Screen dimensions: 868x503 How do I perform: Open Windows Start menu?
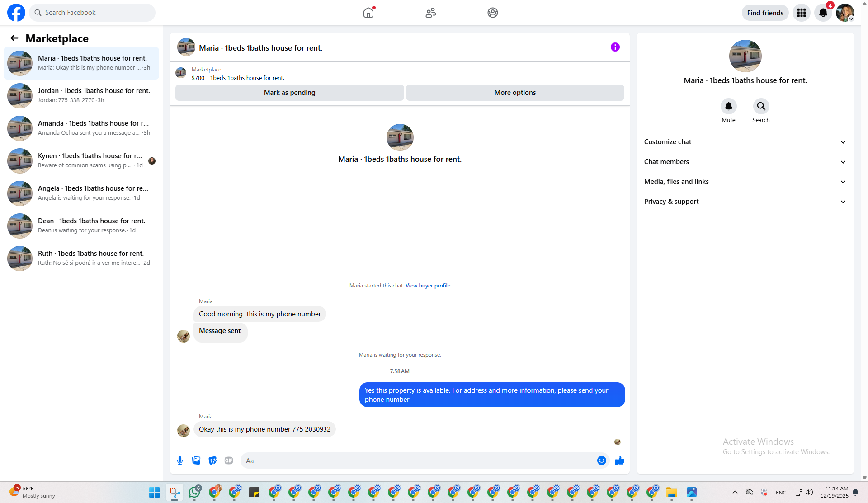point(154,492)
